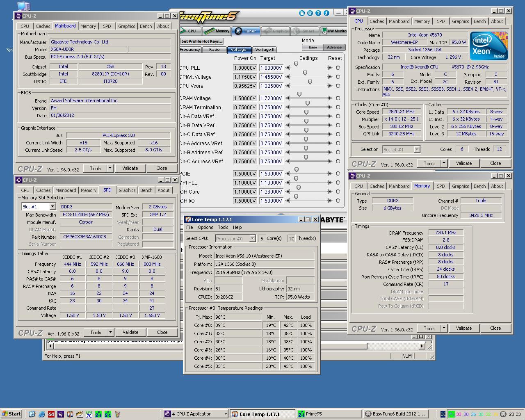Open Tools dropdown arrow in SPD CPU-Z window

(x=110, y=332)
